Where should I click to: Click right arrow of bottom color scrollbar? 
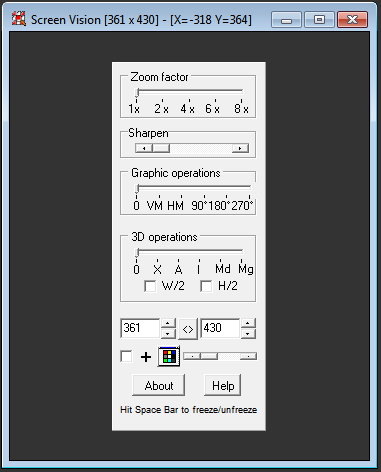click(248, 356)
